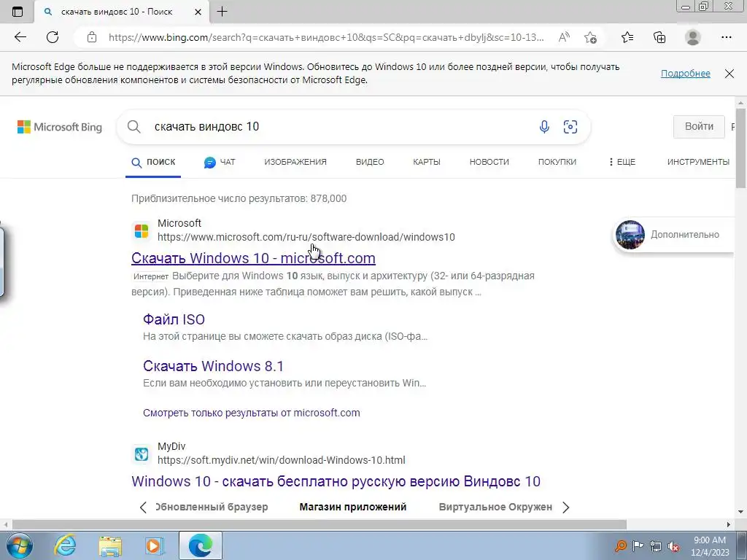Screen dimensions: 747x560
Task: Go to Microsoft Bing home logo
Action: 60,127
